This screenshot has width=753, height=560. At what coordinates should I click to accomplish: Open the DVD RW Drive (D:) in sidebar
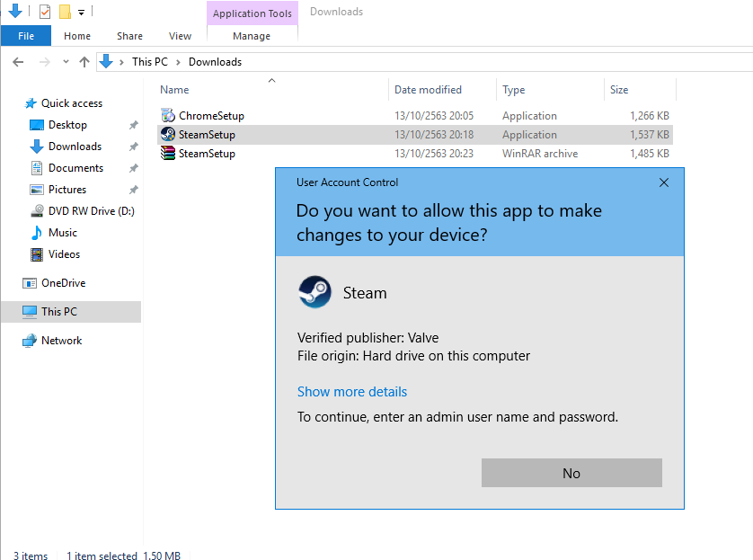[x=91, y=211]
